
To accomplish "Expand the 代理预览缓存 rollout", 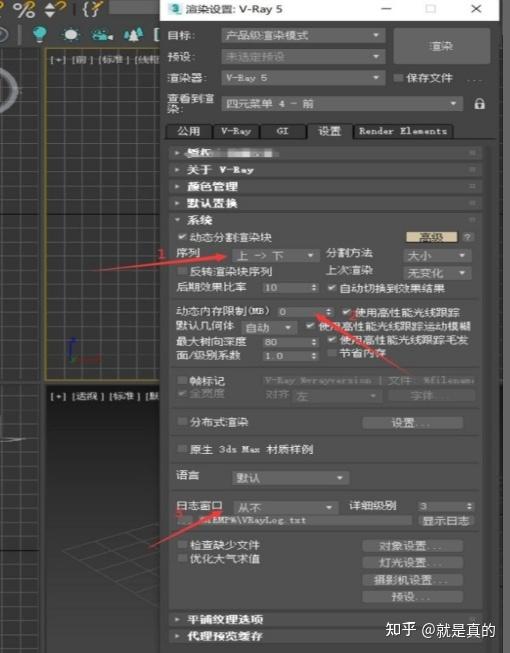I will click(326, 636).
